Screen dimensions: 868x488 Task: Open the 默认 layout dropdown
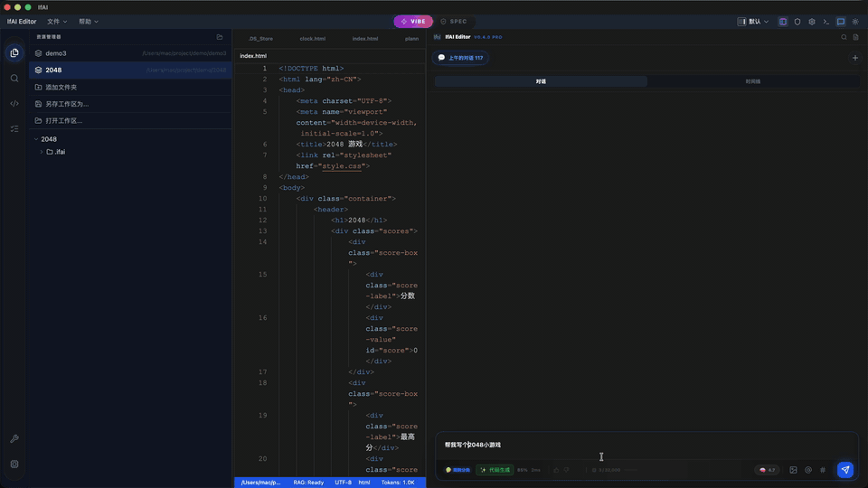pyautogui.click(x=753, y=22)
